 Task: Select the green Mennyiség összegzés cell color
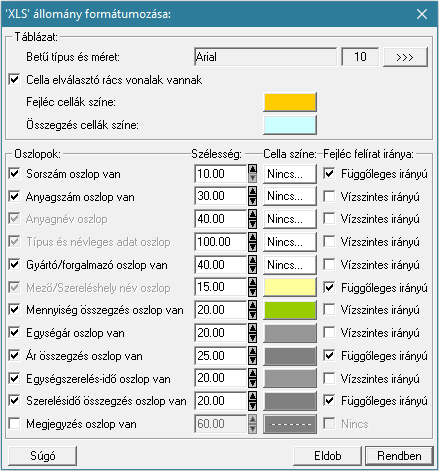290,310
